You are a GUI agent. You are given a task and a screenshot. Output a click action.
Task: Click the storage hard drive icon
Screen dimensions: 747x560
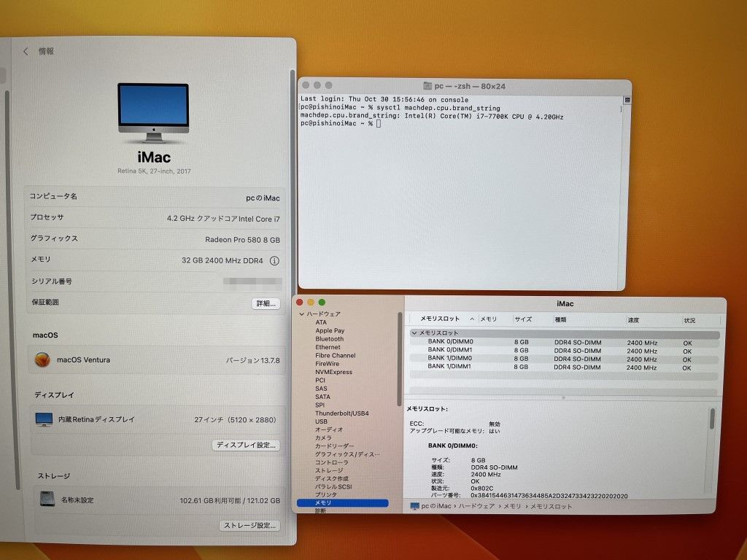click(x=47, y=499)
